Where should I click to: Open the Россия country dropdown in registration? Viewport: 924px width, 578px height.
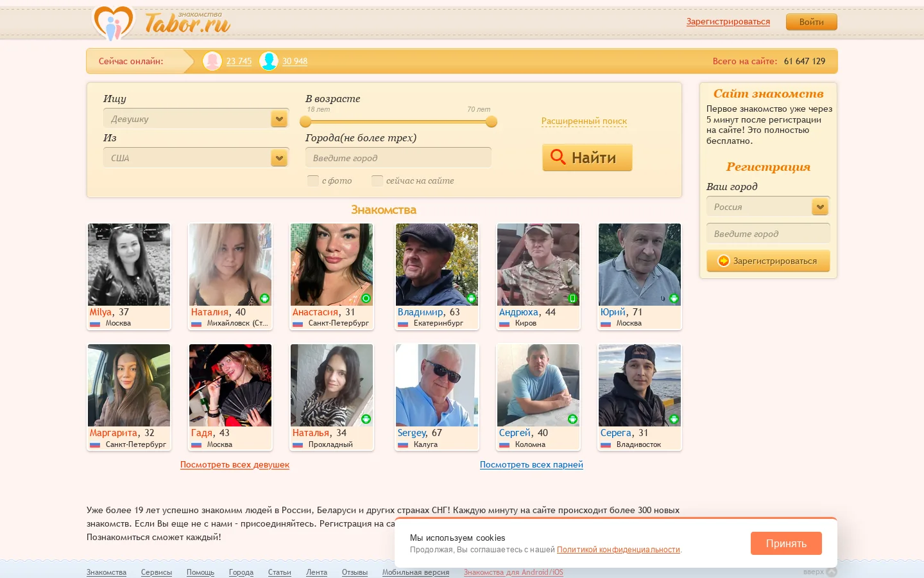pyautogui.click(x=768, y=207)
